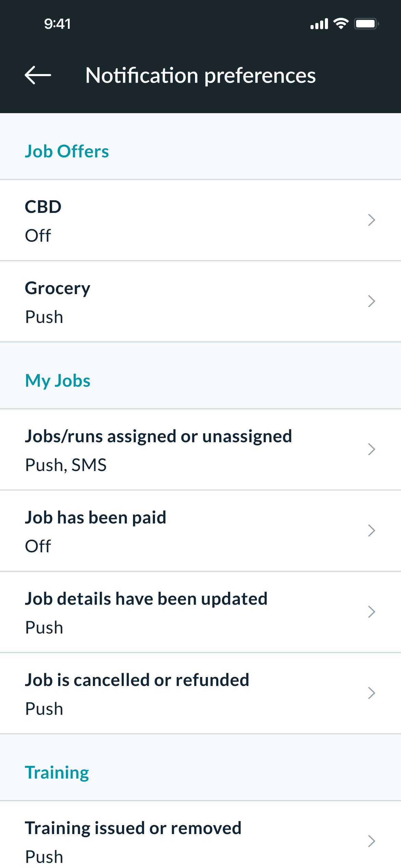Expand the CBD row chevron
Viewport: 401px width, 868px height.
pos(372,220)
